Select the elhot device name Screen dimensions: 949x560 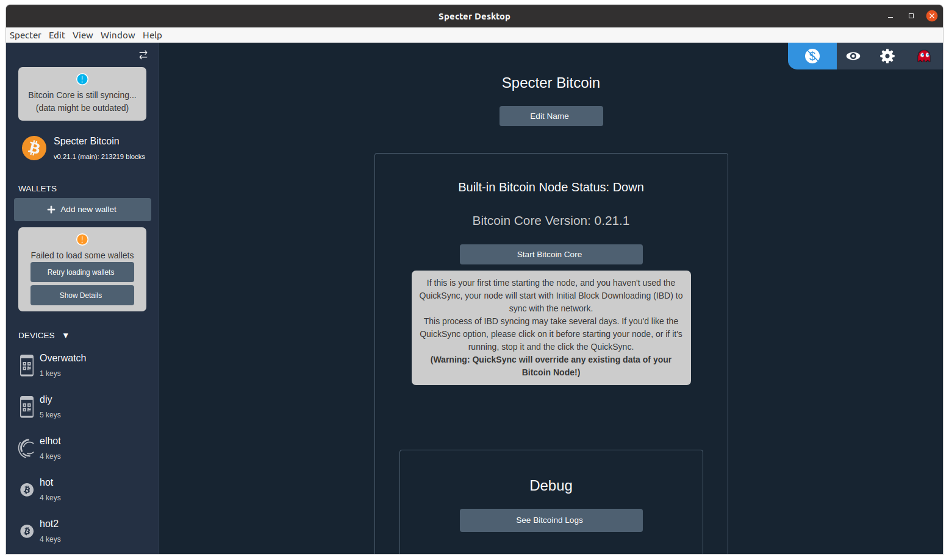tap(50, 441)
